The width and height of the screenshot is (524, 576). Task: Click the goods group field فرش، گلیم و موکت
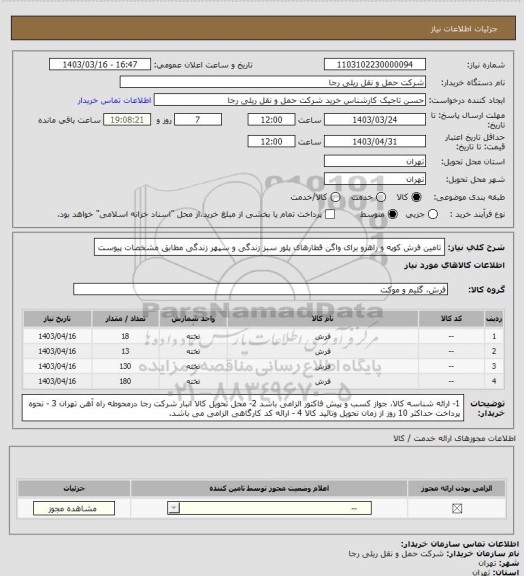(261, 289)
